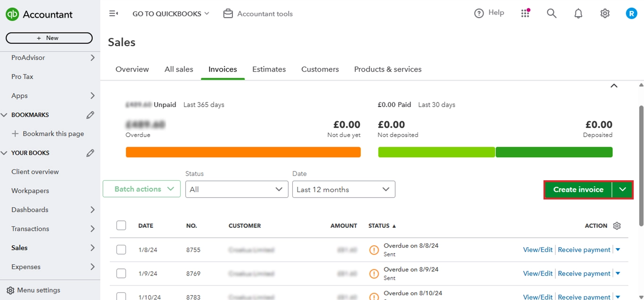644x300 pixels.
Task: Open Receive payment for invoice 8755
Action: click(584, 249)
